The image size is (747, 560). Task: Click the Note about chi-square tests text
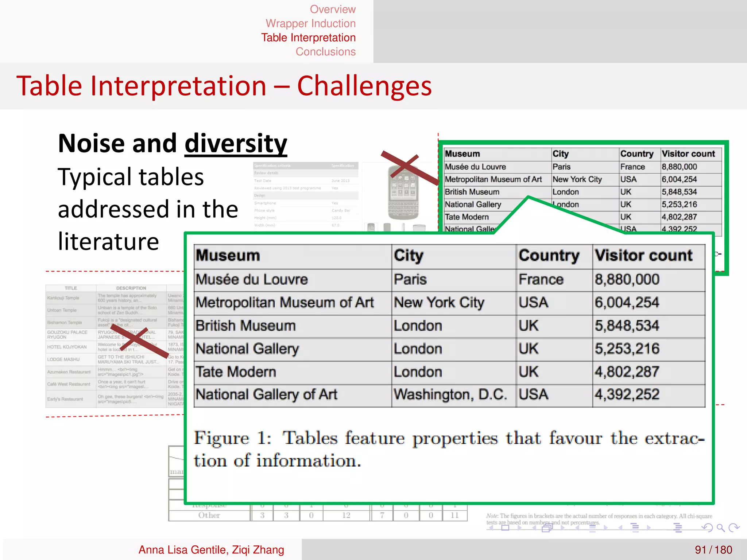point(599,519)
